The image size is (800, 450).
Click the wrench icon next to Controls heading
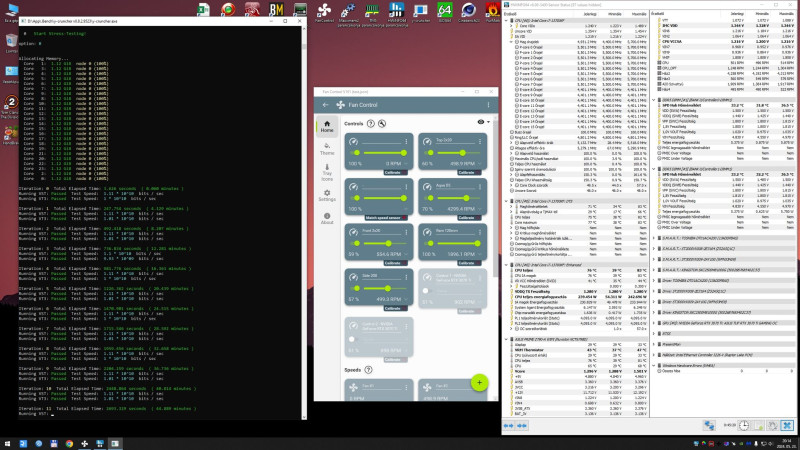tap(382, 123)
